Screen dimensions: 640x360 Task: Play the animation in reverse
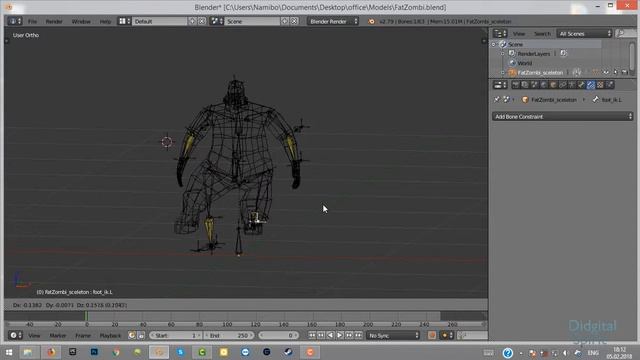330,336
